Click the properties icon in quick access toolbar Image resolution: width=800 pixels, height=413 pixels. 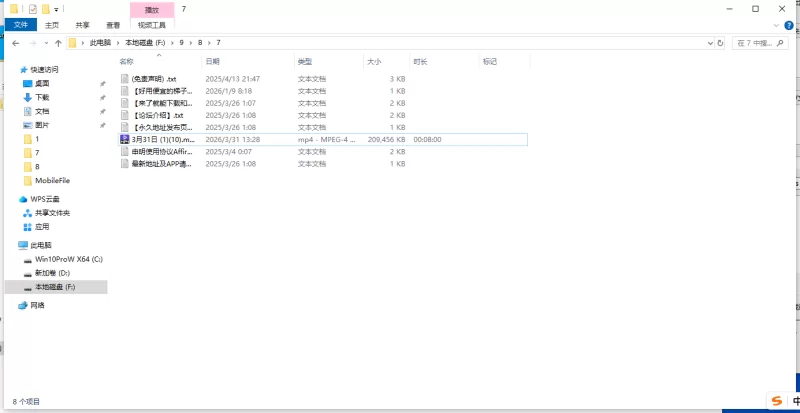[32, 9]
